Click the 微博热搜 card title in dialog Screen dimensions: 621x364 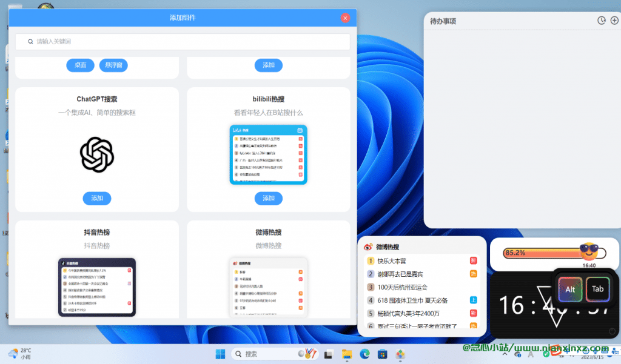[269, 232]
